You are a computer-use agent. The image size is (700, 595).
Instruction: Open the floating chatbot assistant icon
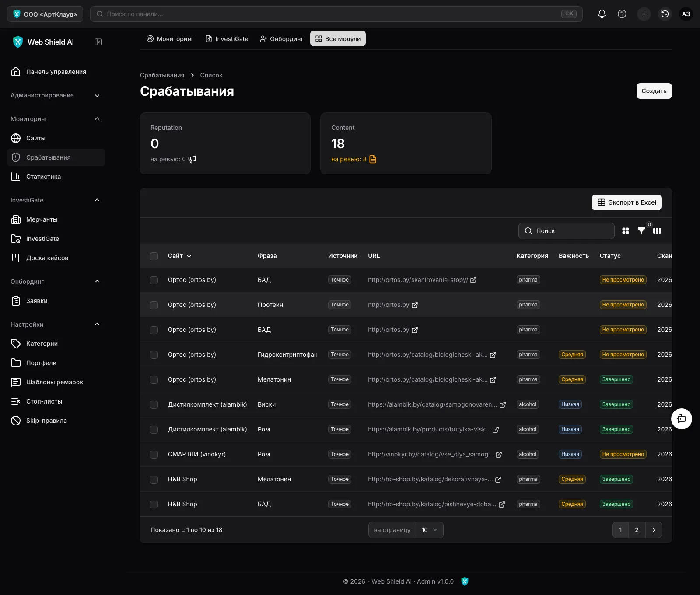[x=682, y=419]
